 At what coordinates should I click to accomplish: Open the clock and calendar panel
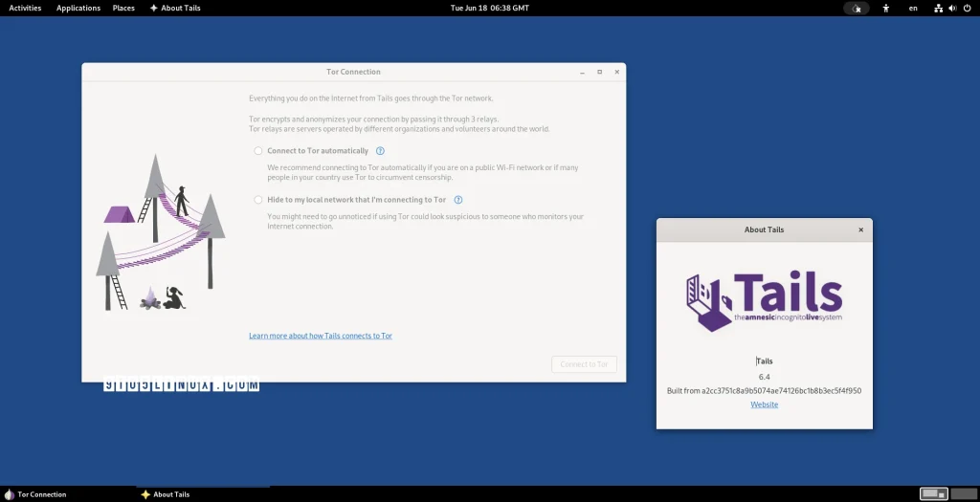[489, 8]
